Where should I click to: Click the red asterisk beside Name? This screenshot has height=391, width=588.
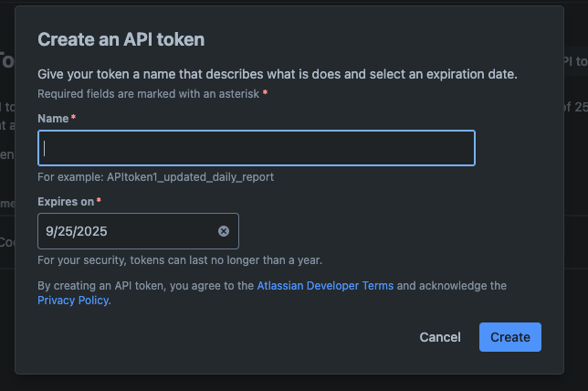point(73,119)
